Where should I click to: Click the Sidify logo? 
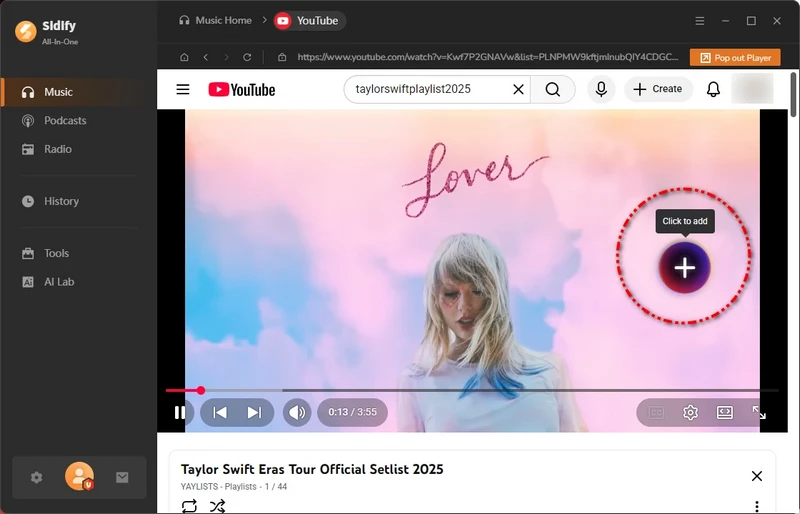pos(26,32)
